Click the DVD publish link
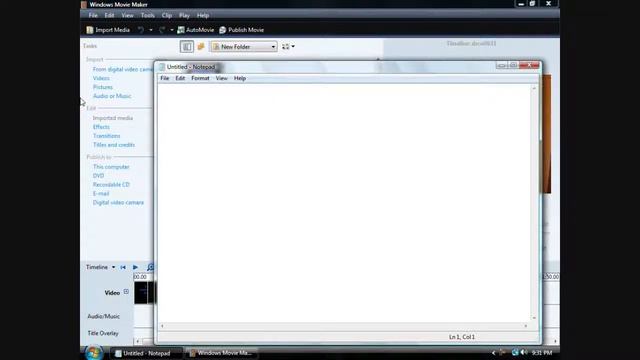 (98, 176)
